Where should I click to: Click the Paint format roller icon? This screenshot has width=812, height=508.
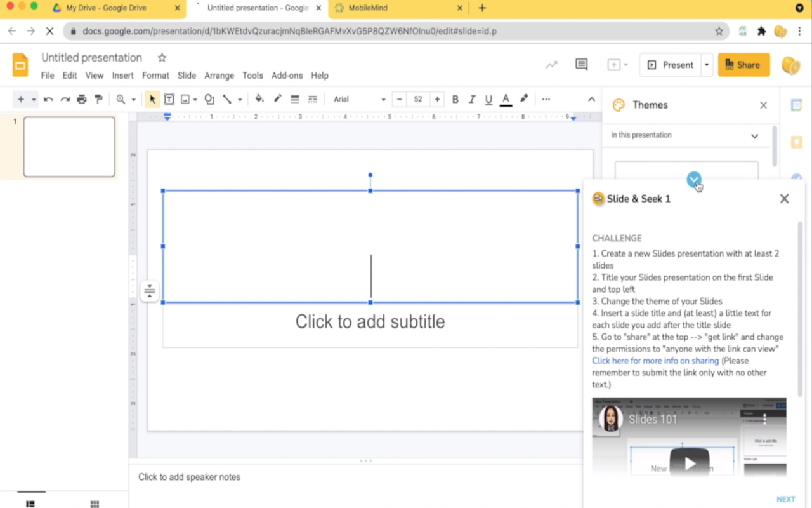98,99
